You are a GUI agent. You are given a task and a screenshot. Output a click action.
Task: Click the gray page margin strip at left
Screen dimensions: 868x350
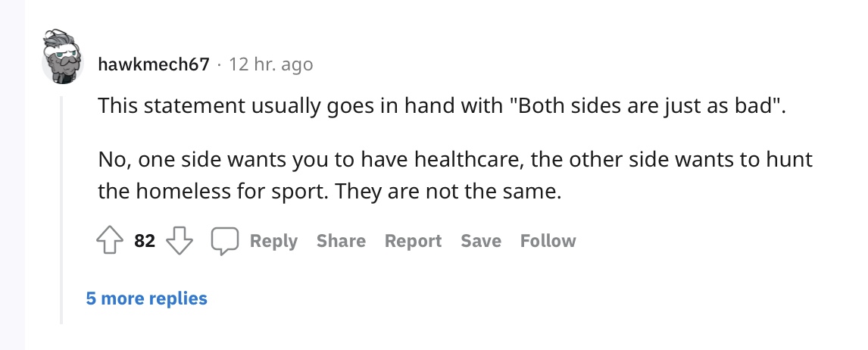click(12, 175)
